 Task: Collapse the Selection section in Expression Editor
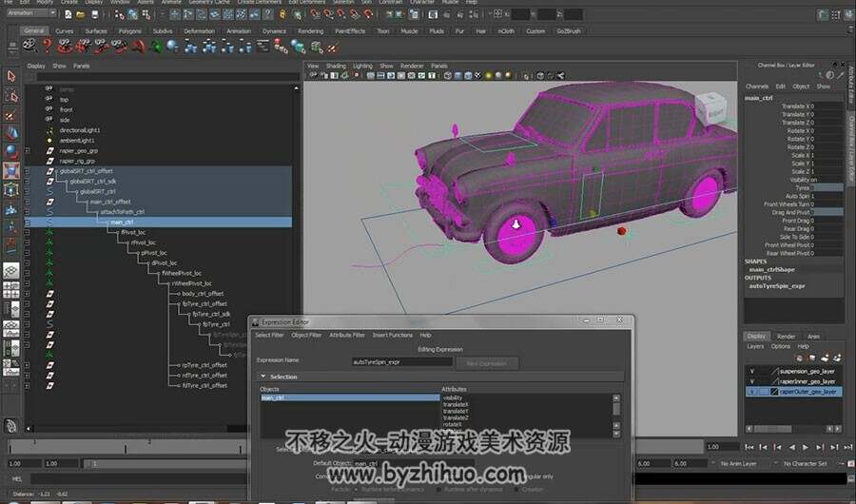pyautogui.click(x=263, y=377)
